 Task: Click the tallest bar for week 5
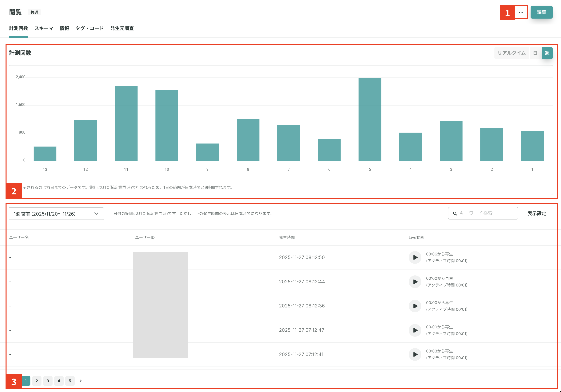tap(369, 119)
